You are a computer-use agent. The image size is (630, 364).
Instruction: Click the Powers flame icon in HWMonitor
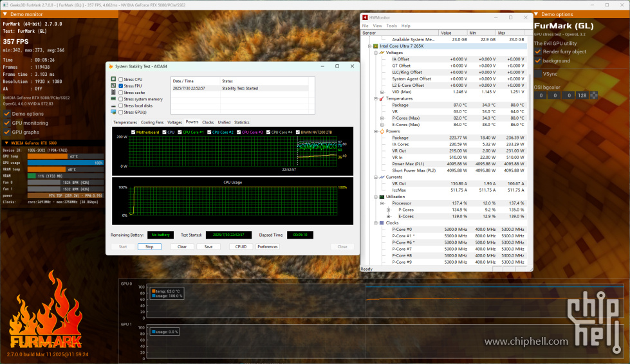pos(382,131)
